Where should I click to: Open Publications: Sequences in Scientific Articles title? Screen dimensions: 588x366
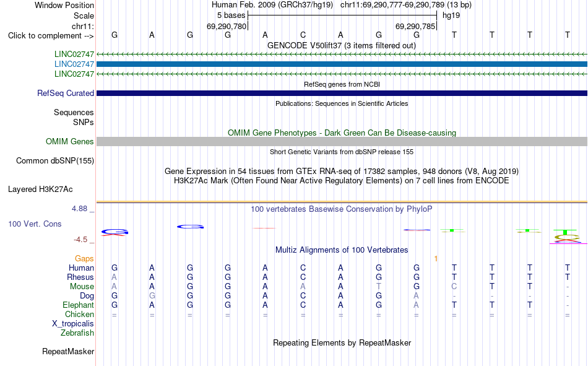point(342,103)
